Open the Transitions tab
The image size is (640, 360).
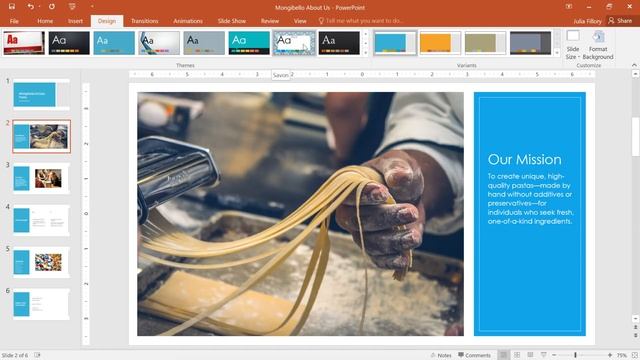[x=144, y=21]
